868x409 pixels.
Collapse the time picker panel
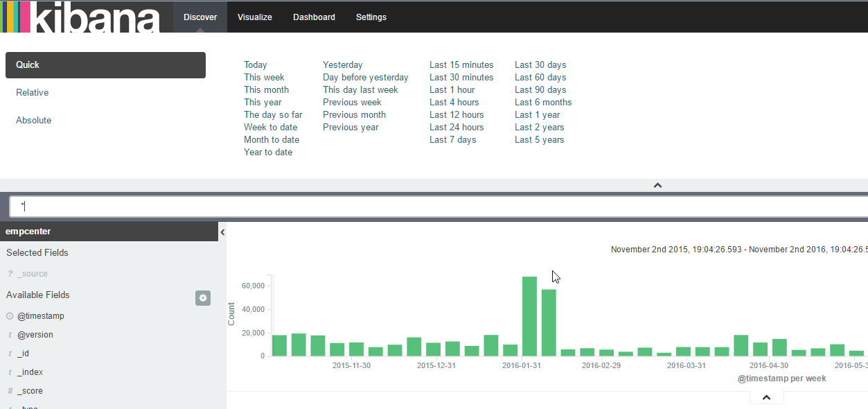click(658, 185)
